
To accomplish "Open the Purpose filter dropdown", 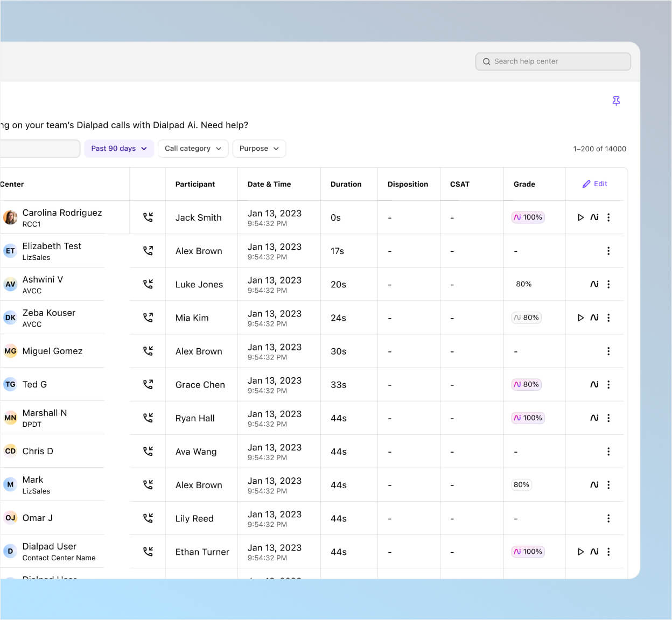I will coord(259,148).
